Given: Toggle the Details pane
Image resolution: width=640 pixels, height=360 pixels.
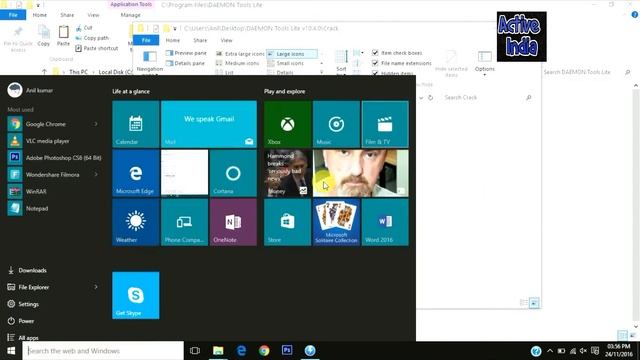Looking at the screenshot, I should pos(185,63).
